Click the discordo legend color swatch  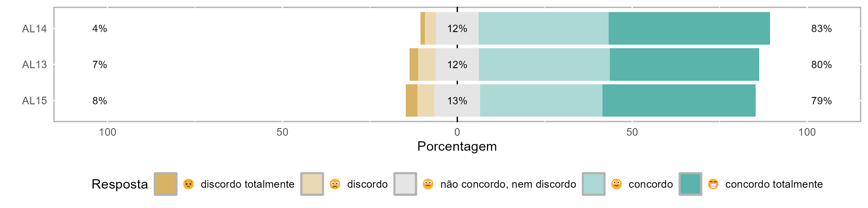coord(312,184)
